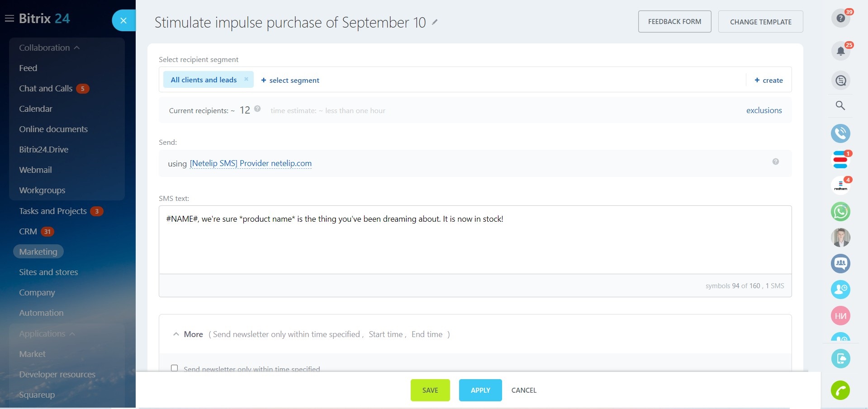Viewport: 868px width, 409px height.
Task: Enable Send newsletter only within time specified
Action: [x=174, y=368]
